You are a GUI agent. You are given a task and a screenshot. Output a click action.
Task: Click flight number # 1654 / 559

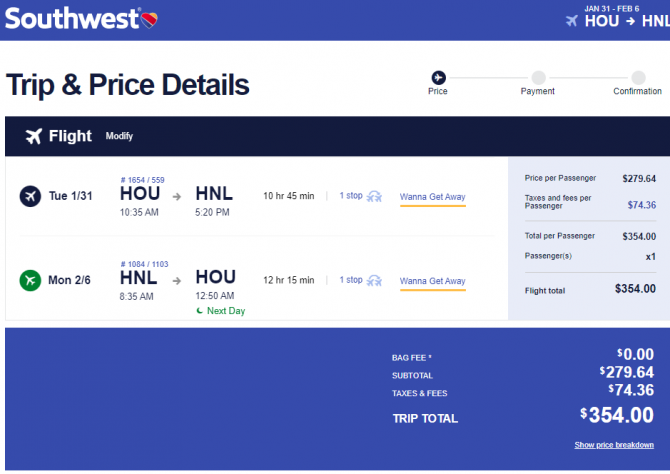[x=142, y=180]
